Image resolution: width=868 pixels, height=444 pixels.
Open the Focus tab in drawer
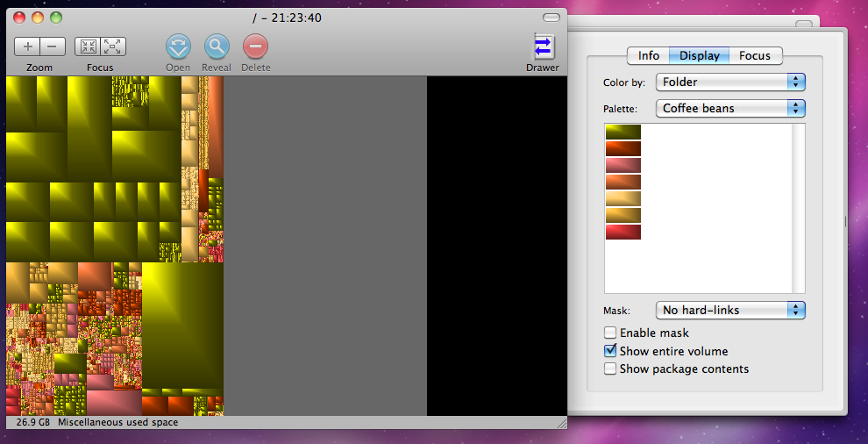pos(755,55)
